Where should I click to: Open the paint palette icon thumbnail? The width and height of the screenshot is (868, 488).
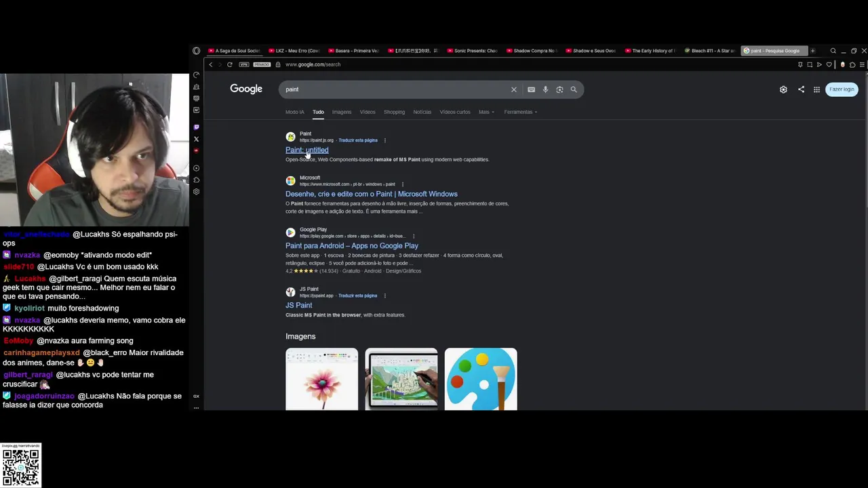tap(481, 379)
